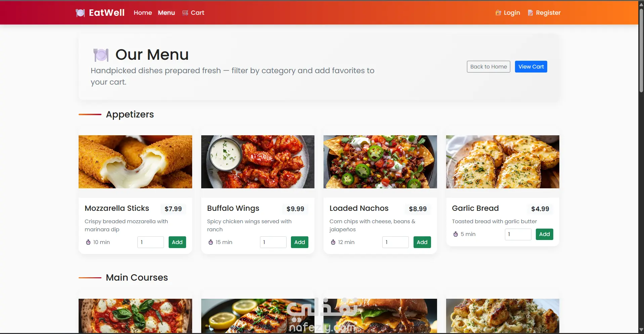Click the cart icon in the navbar
The image size is (644, 334).
pyautogui.click(x=185, y=13)
